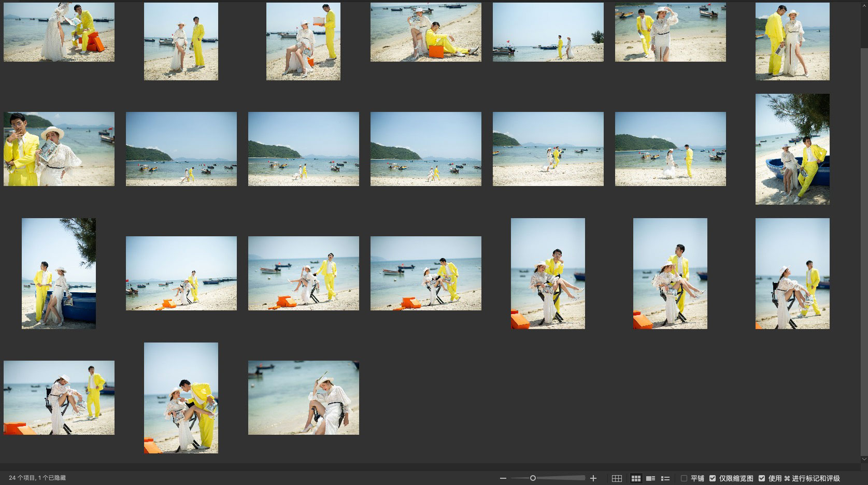Image resolution: width=868 pixels, height=485 pixels.
Task: Select close-up photo of man wearing sunglasses
Action: tap(59, 149)
